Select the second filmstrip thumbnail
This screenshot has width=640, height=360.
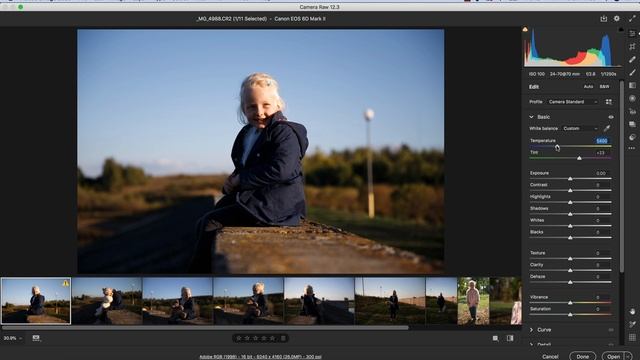[107, 301]
